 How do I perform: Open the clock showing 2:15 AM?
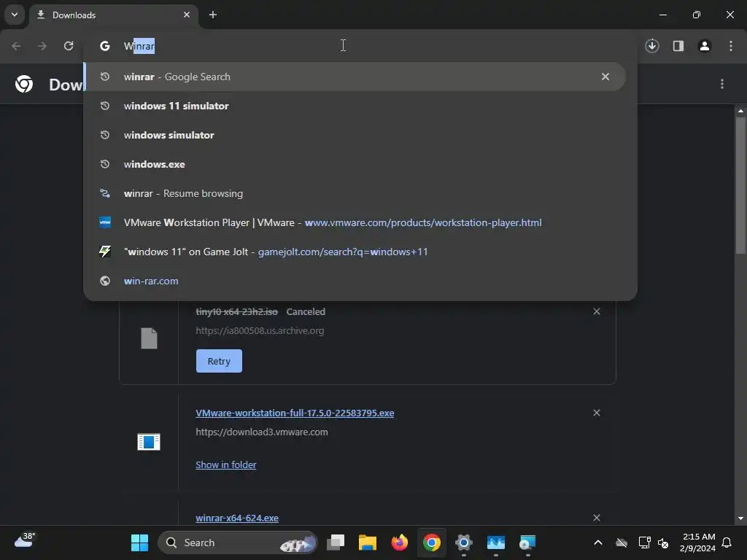pyautogui.click(x=697, y=542)
